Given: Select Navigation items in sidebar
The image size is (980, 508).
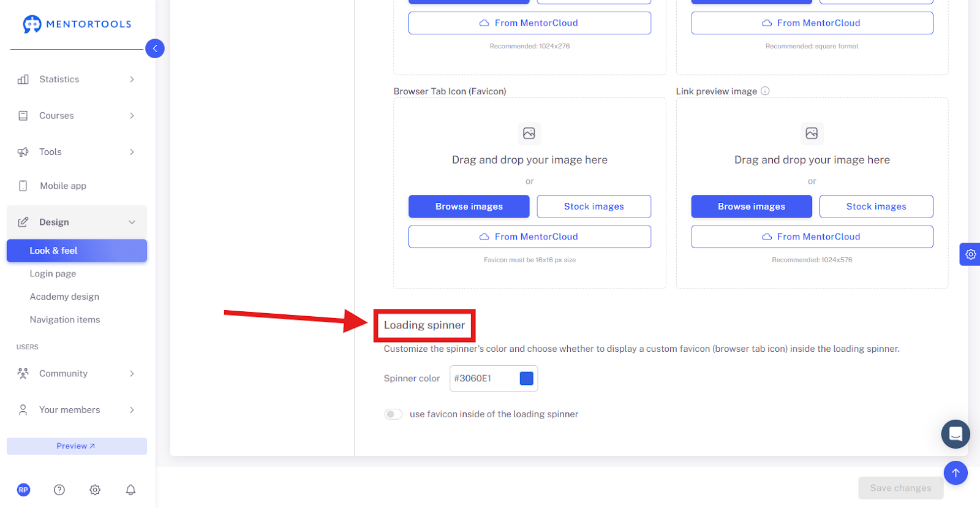Looking at the screenshot, I should [65, 319].
